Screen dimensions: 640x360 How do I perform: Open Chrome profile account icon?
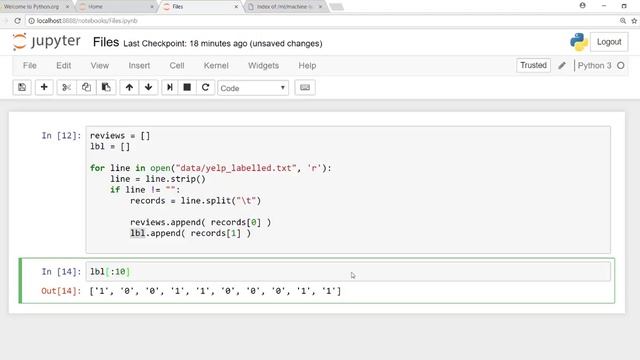tap(582, 6)
